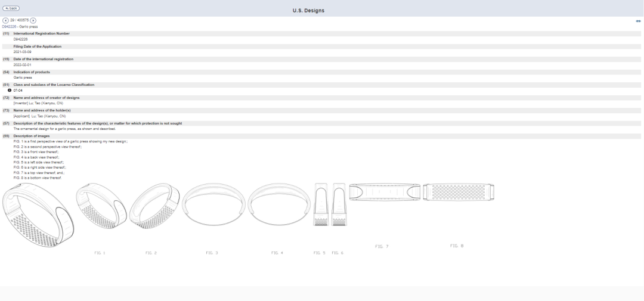Select 'FIG. 4 is a back view' line
The image size is (644, 301).
(x=36, y=157)
